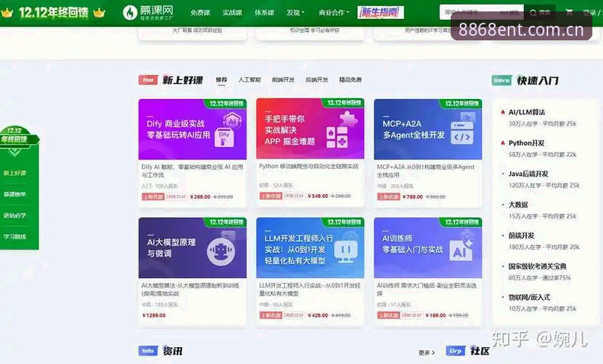Open Python开发 in 快速入门 list
The image size is (603, 364).
526,142
